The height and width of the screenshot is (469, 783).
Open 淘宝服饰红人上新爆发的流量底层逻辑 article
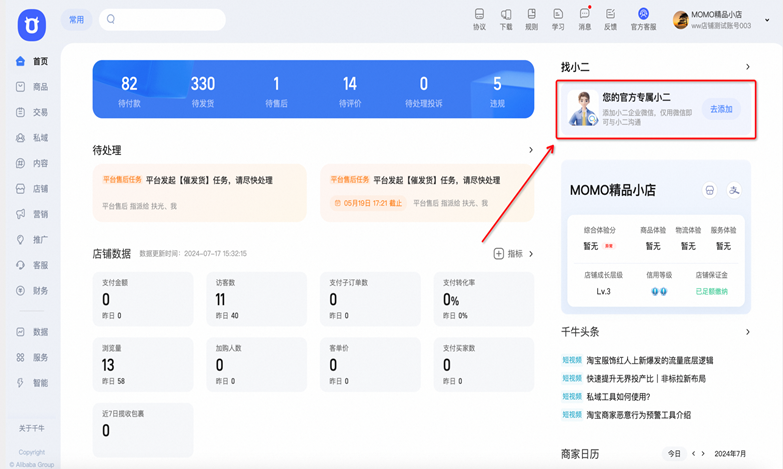pos(650,360)
